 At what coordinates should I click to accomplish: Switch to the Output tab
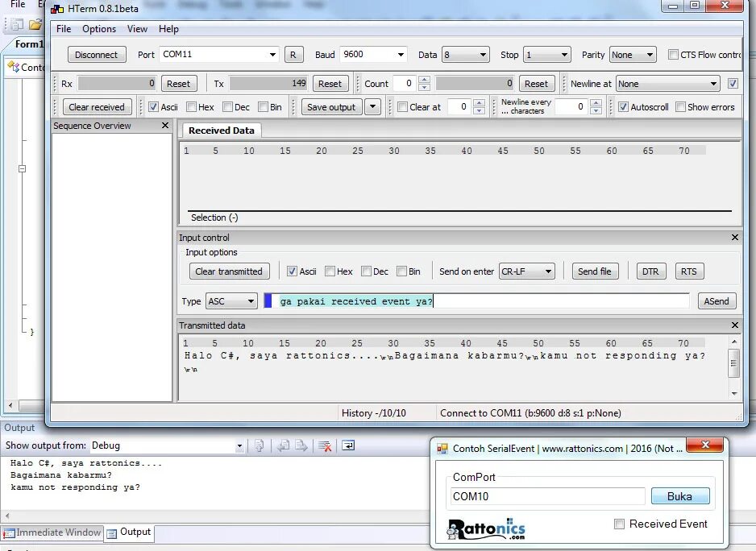(129, 532)
